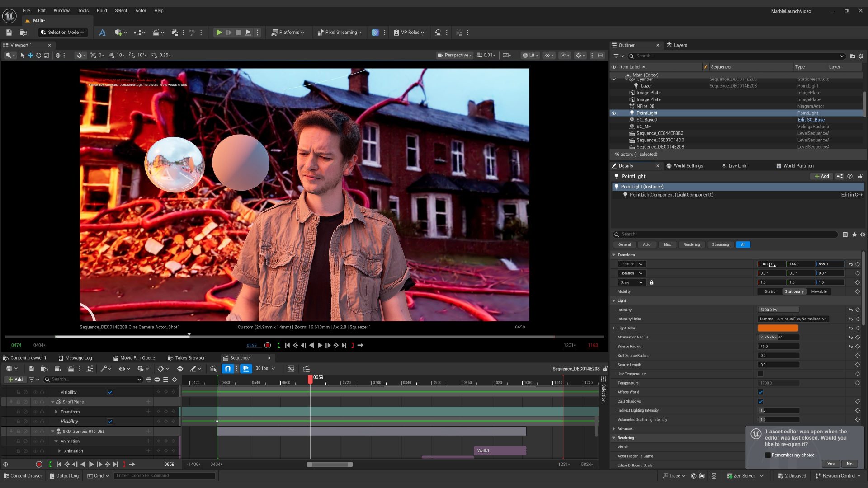Click the Edit in C++ link
The image size is (868, 488).
click(851, 195)
